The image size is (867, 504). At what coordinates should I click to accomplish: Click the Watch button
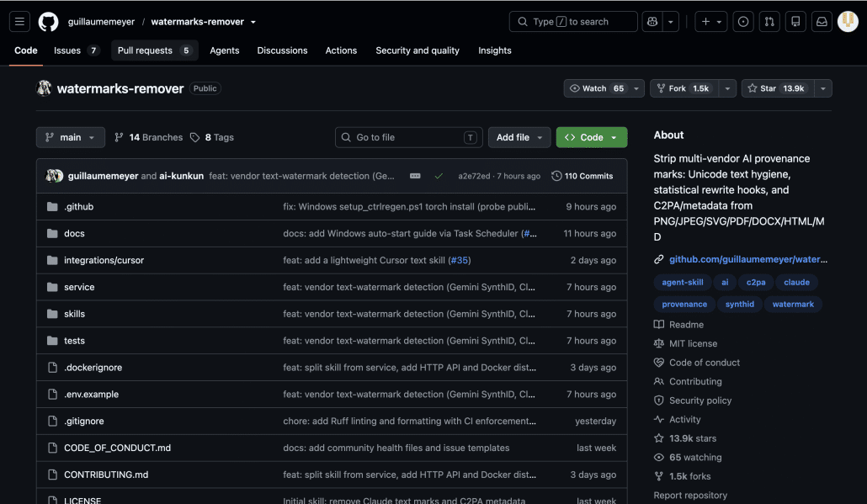point(596,88)
